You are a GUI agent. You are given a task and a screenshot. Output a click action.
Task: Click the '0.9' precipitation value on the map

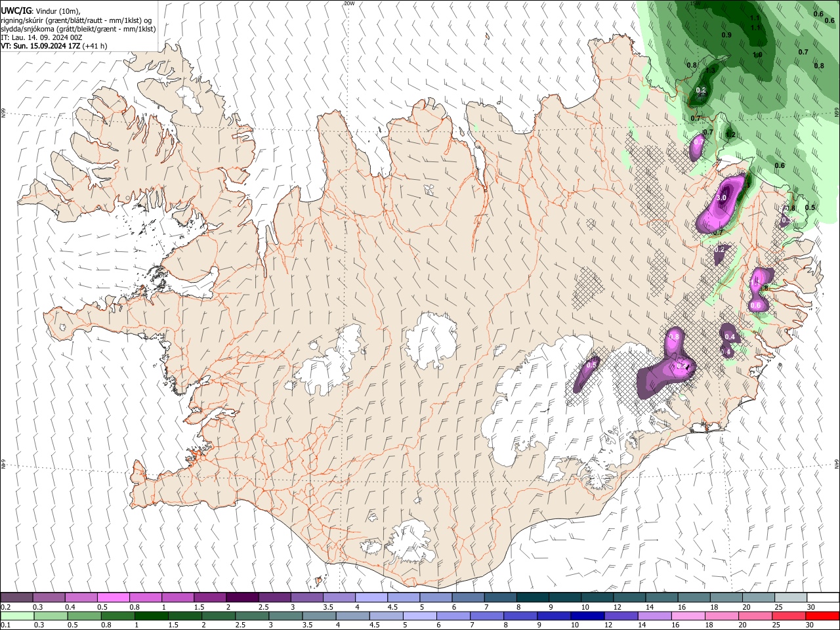pyautogui.click(x=726, y=35)
